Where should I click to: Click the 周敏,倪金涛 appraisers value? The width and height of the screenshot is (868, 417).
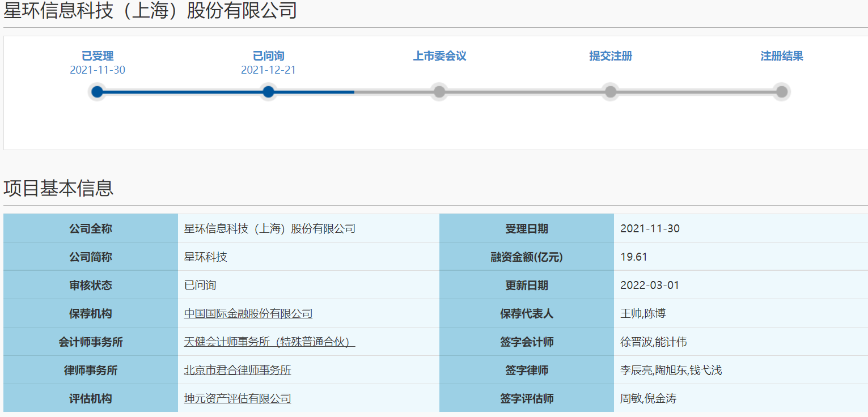(648, 398)
